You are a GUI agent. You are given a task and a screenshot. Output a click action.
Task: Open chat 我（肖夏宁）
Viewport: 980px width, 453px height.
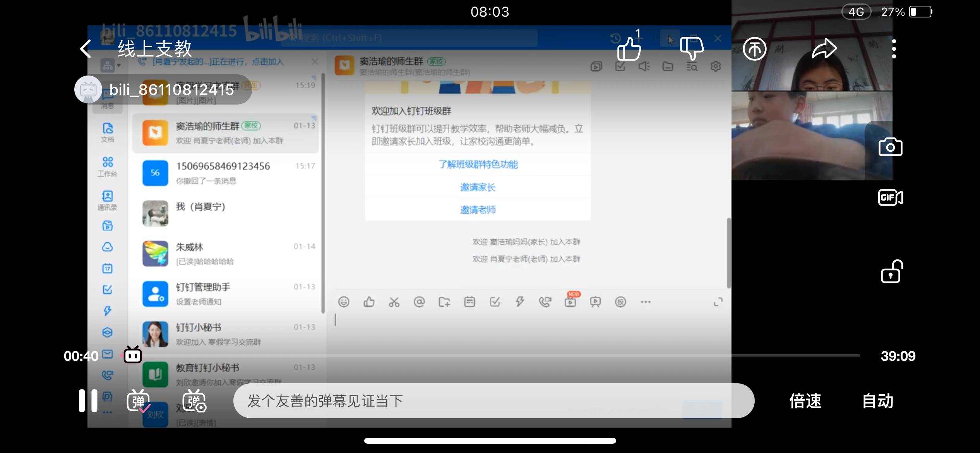click(226, 213)
